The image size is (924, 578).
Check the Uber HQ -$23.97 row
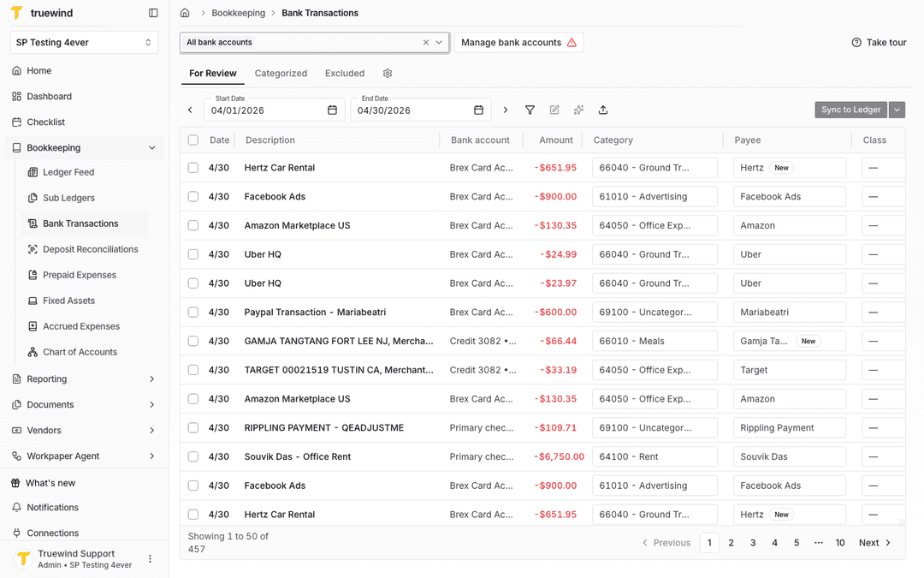(x=193, y=283)
